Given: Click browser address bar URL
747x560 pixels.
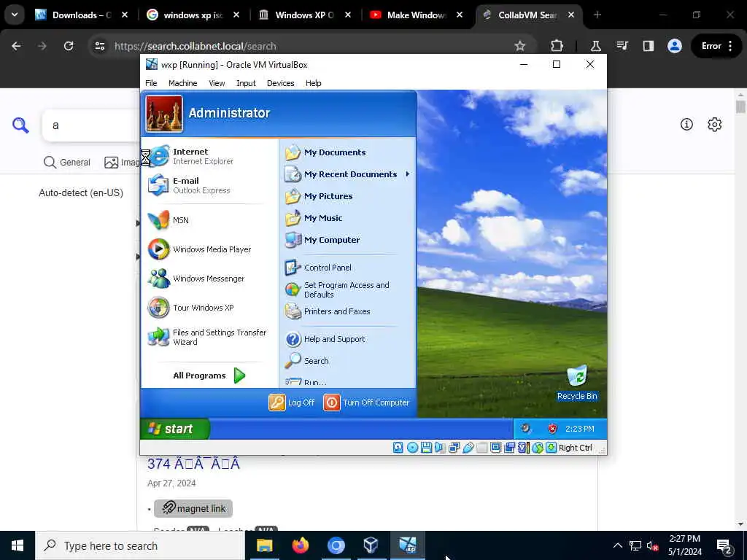Looking at the screenshot, I should pyautogui.click(x=196, y=46).
